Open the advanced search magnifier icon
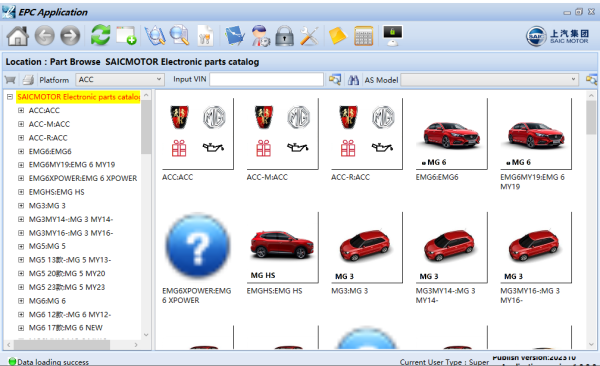 (179, 36)
